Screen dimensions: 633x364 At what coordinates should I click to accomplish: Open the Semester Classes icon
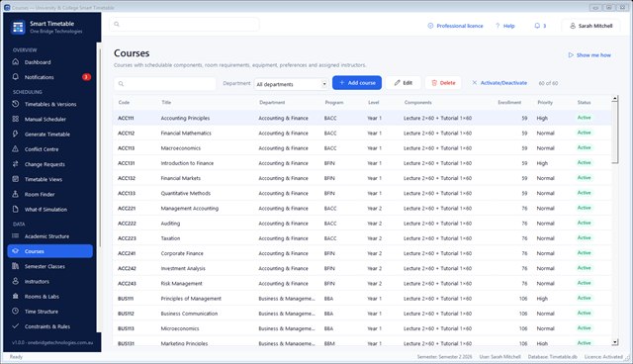[16, 266]
